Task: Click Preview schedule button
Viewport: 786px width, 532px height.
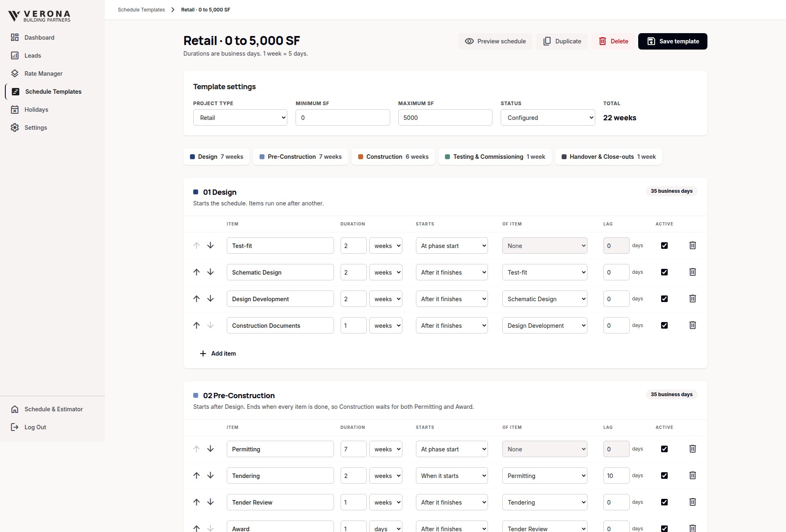Action: click(495, 41)
